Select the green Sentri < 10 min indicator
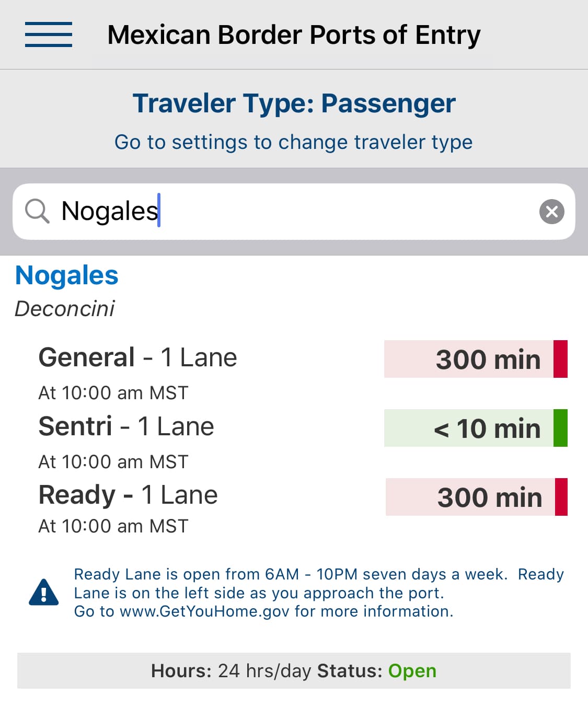The height and width of the screenshot is (707, 588). point(476,428)
